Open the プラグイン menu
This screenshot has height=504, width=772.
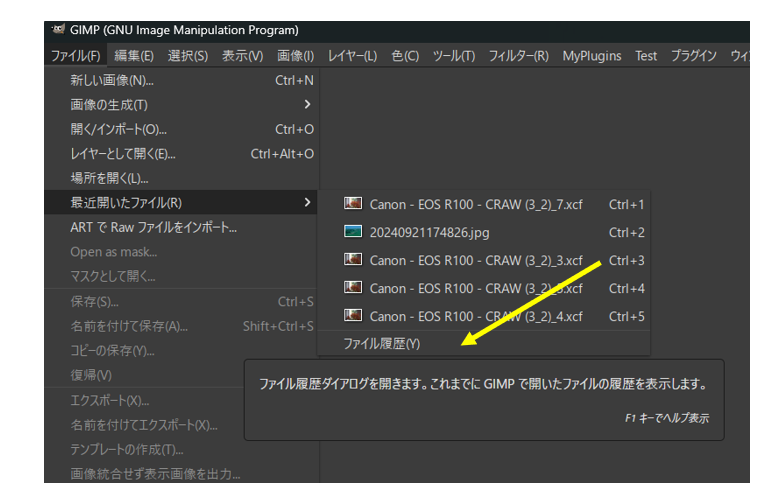694,56
